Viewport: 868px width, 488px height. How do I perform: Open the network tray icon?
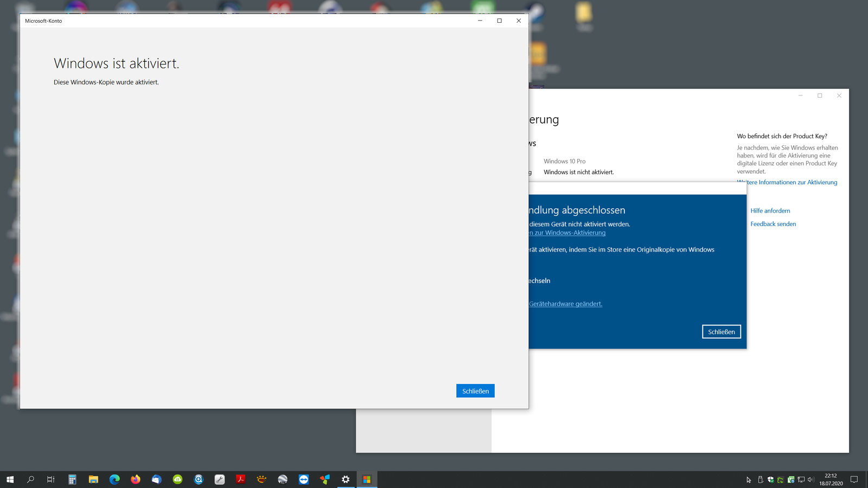801,480
